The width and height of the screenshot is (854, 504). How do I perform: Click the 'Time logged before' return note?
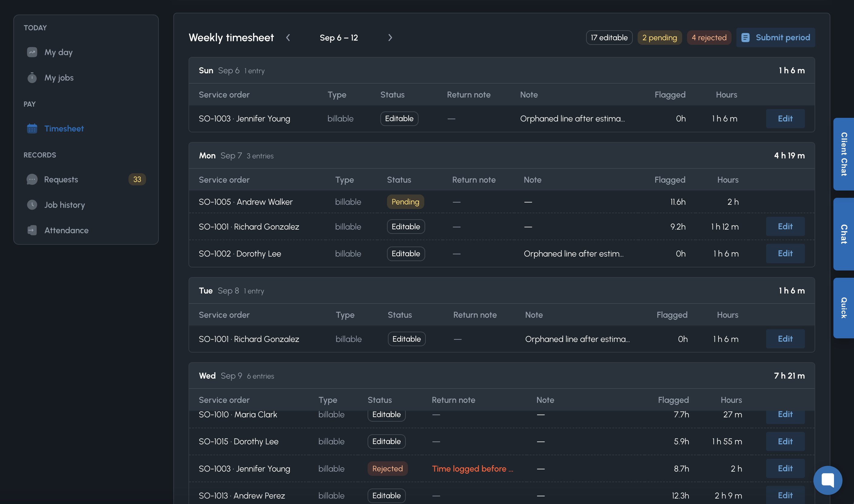472,469
